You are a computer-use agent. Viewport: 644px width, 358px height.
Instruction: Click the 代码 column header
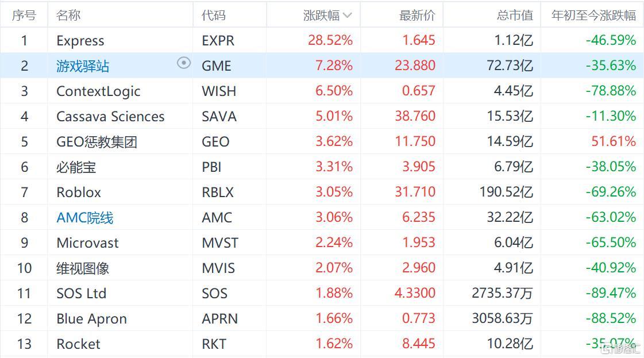(214, 15)
